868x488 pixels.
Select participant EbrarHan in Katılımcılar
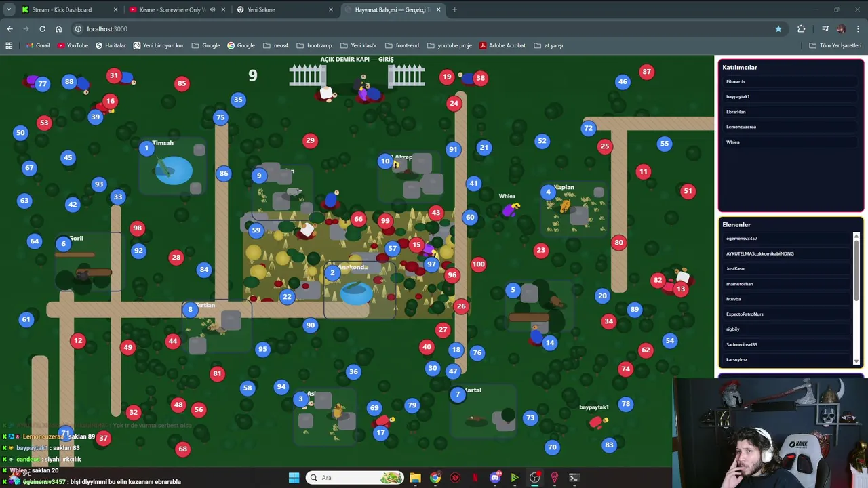(x=791, y=112)
